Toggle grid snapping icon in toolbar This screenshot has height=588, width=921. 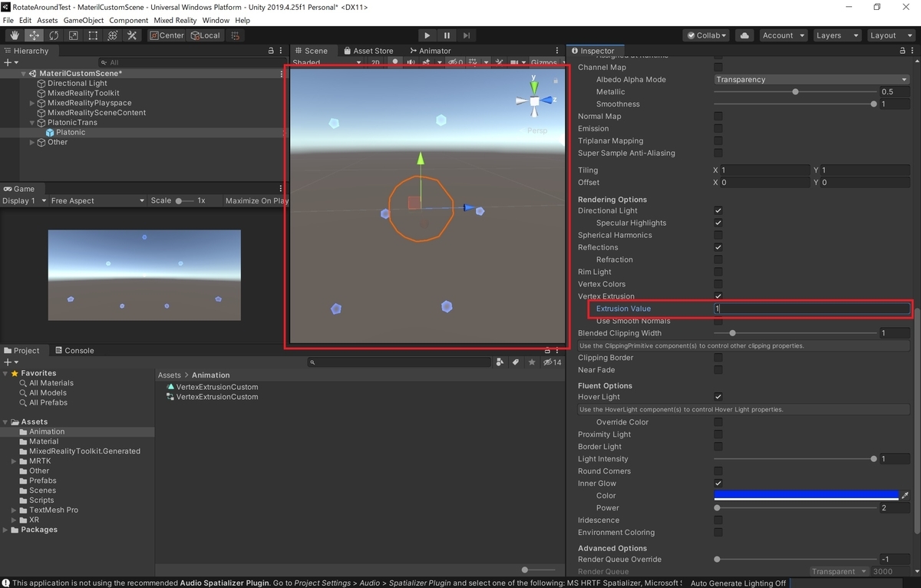click(236, 35)
